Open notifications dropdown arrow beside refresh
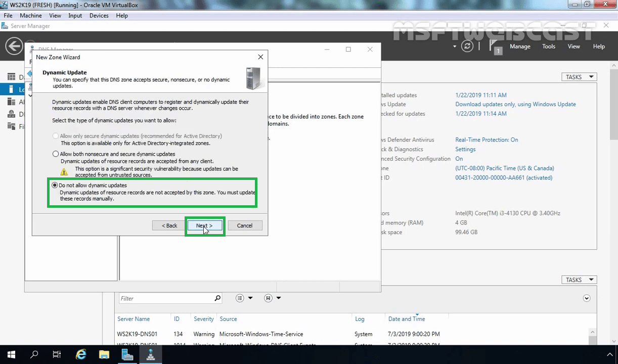This screenshot has width=618, height=364. click(455, 47)
